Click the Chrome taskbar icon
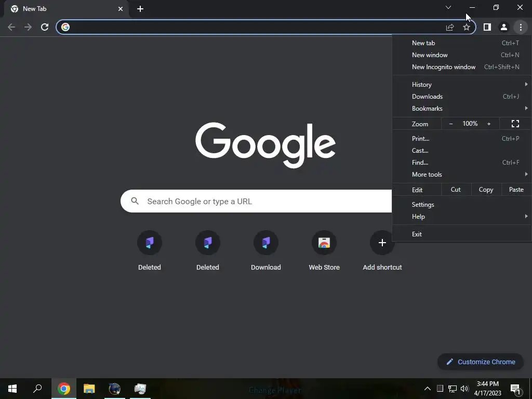The width and height of the screenshot is (532, 399). [x=64, y=389]
